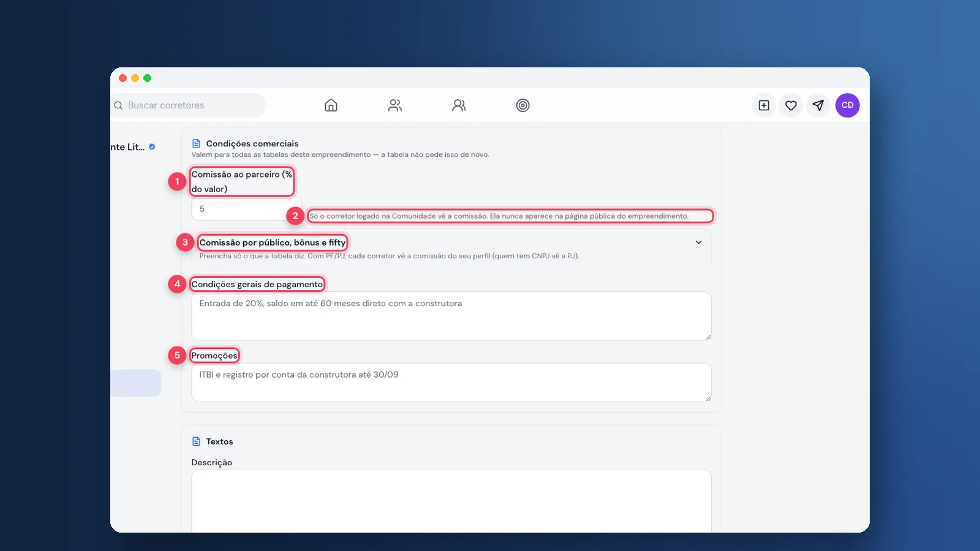The height and width of the screenshot is (551, 980).
Task: Open the target goals icon
Action: pos(522,105)
